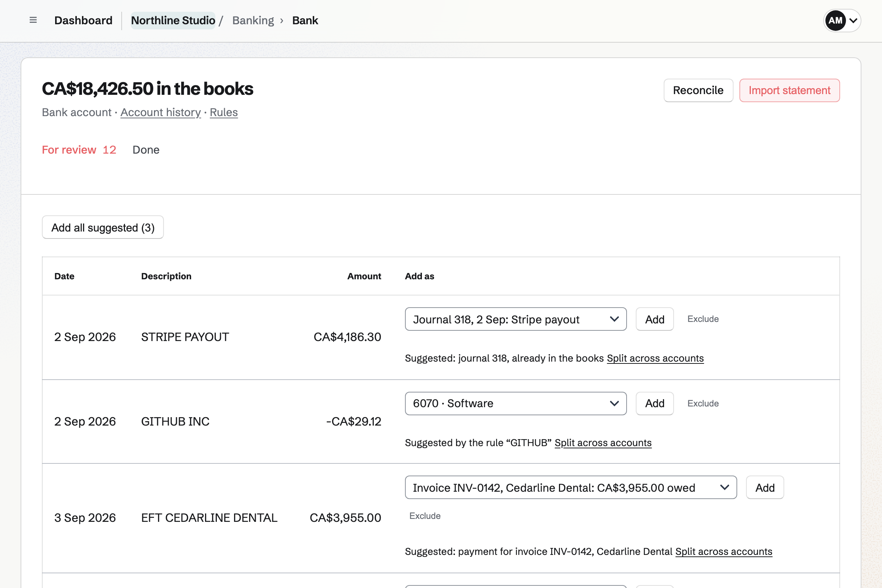This screenshot has width=882, height=588.
Task: Click the Amount column header
Action: point(364,276)
